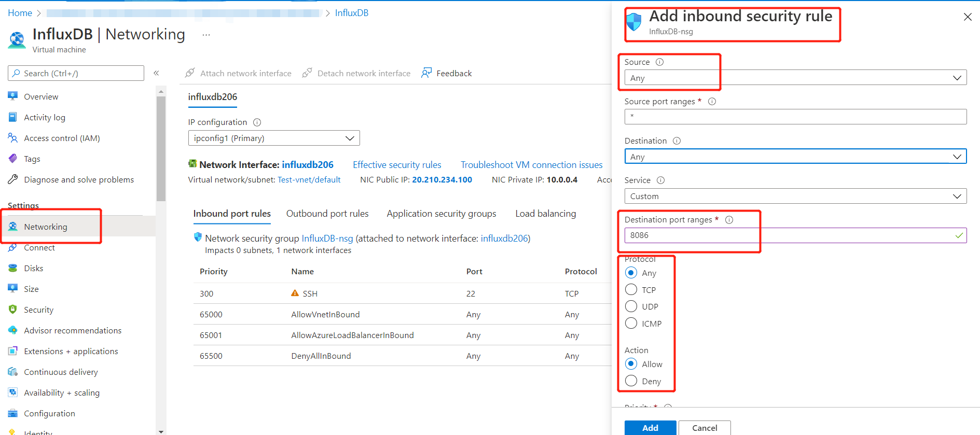Select ICMP protocol radio button
The width and height of the screenshot is (980, 435).
pyautogui.click(x=631, y=324)
